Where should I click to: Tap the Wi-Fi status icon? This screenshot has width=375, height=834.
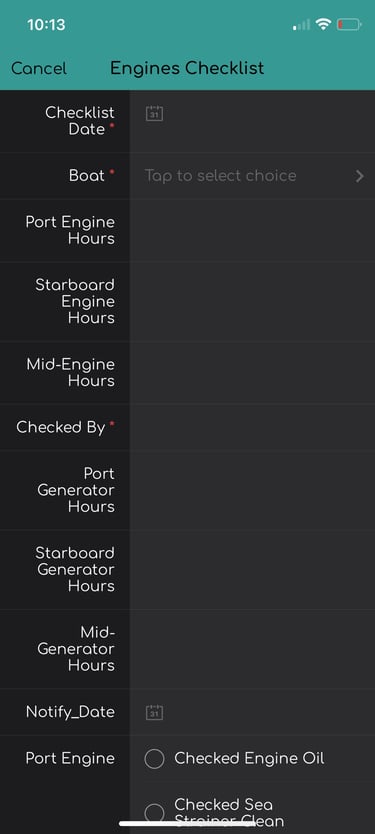(x=323, y=24)
